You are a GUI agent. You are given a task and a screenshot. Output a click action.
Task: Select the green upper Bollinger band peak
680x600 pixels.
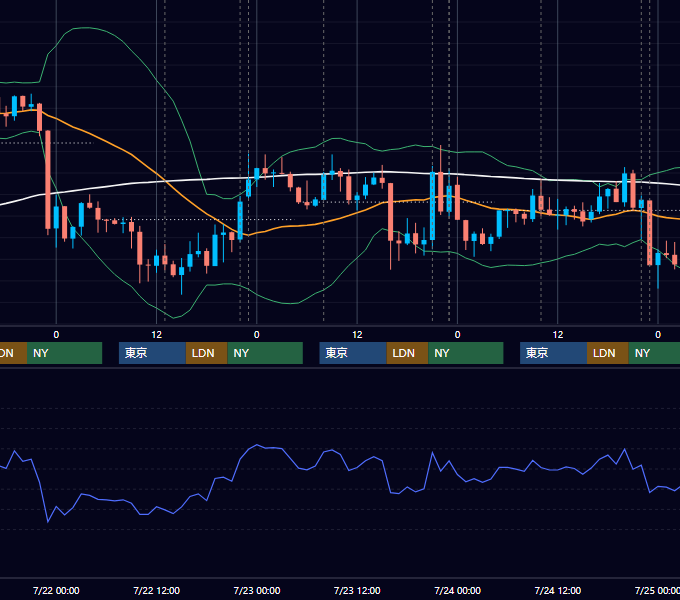tap(87, 28)
